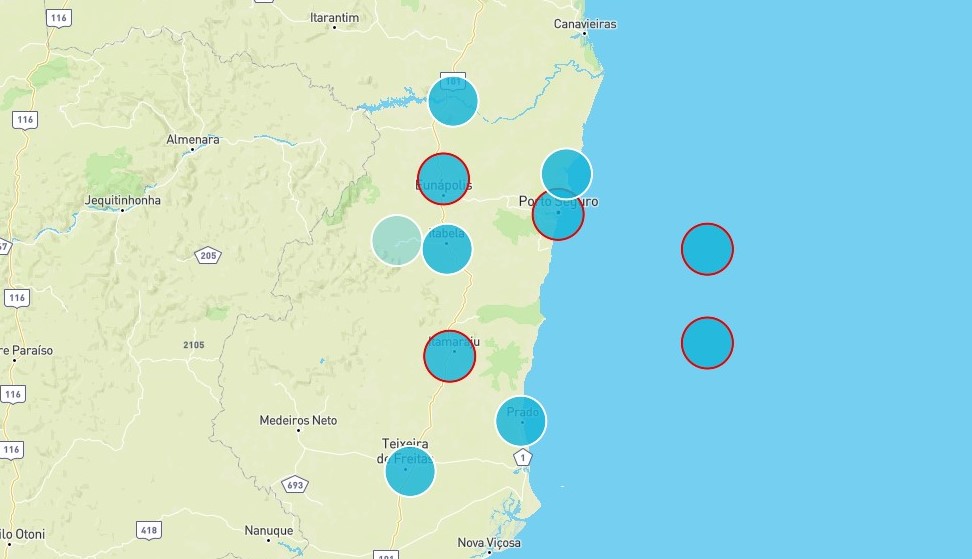Select the Medeiros Neto city label
The width and height of the screenshot is (972, 559).
(x=298, y=420)
